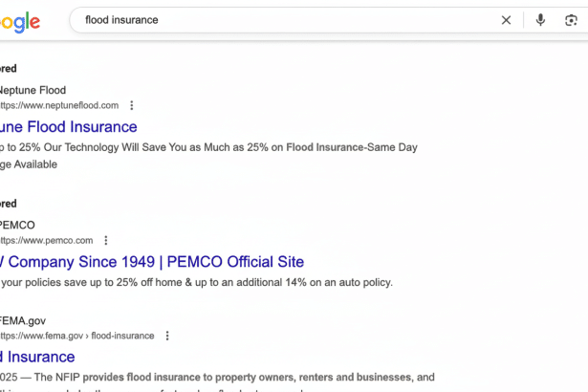The image size is (588, 392).
Task: Click the pemco.com URL
Action: pos(47,240)
